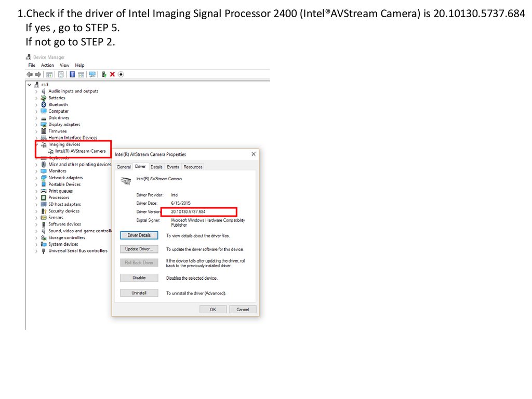Click the Audio inputs and outputs speaker icon
The image size is (532, 399).
[x=44, y=91]
